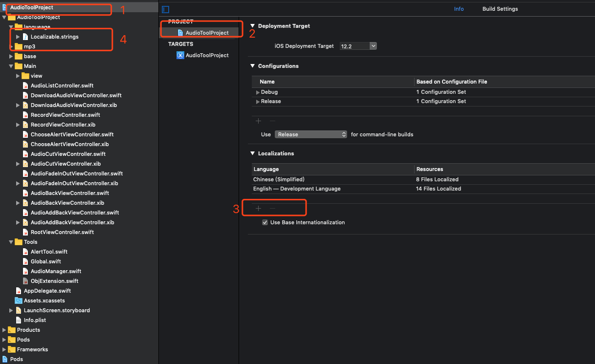595x364 pixels.
Task: Select AudioCutViewController.xib in navigator
Action: pyautogui.click(x=66, y=164)
